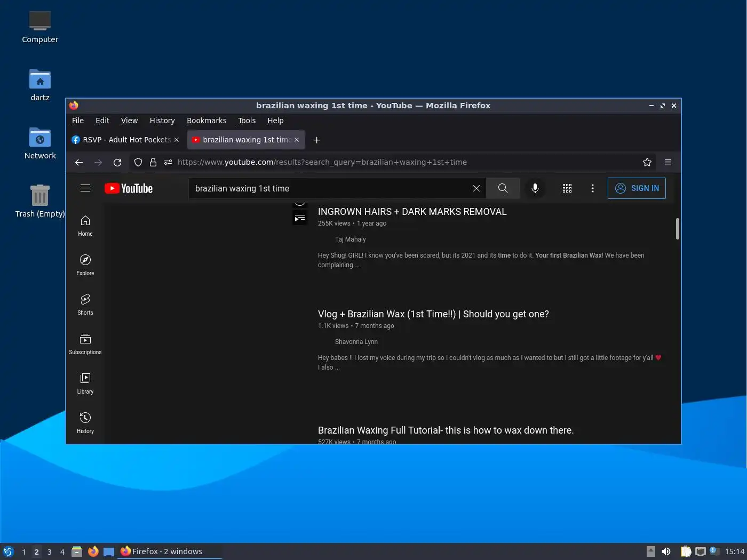
Task: Switch to RSVP - Adult Hot Pockets tab
Action: [126, 140]
